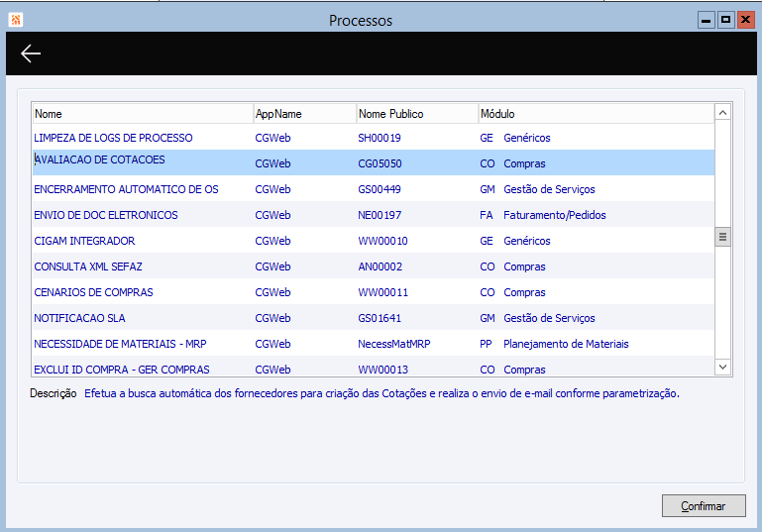Select row ENVIO DE DOC ELETRONICOS
This screenshot has height=532, width=762.
(374, 215)
